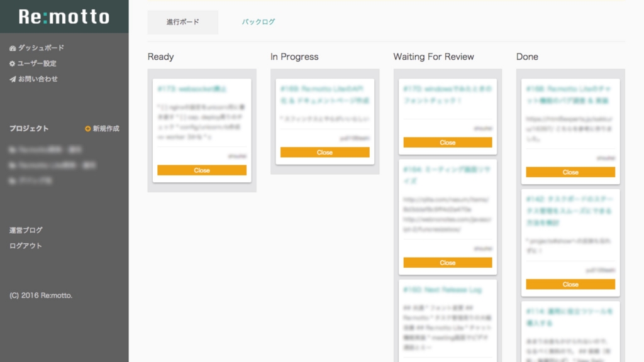
Task: Open the ダッシュボード text link
Action: (41, 48)
